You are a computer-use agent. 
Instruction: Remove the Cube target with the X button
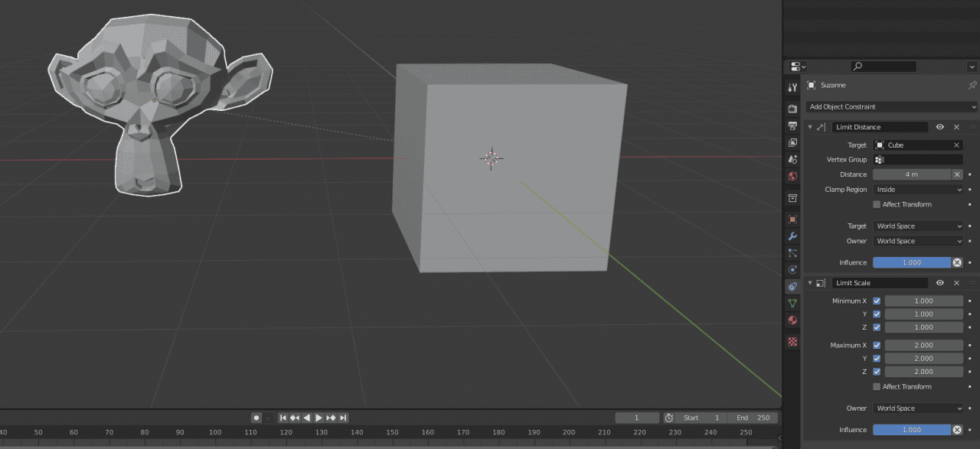click(x=956, y=145)
